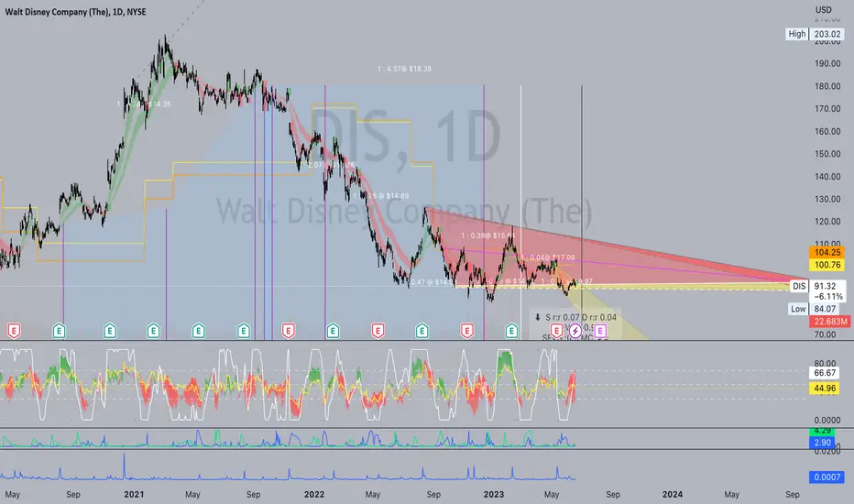Click the chart title Walt Disney Company (The), 1D, NYSE

[x=76, y=12]
